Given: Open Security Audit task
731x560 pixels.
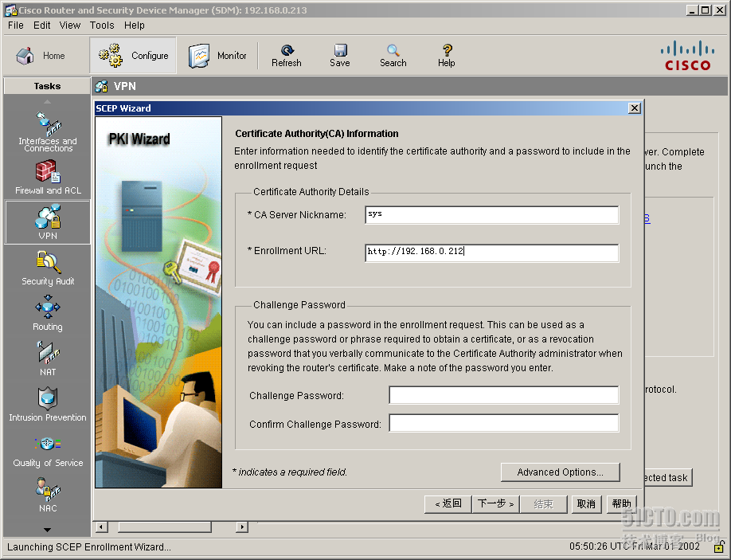Looking at the screenshot, I should (48, 268).
